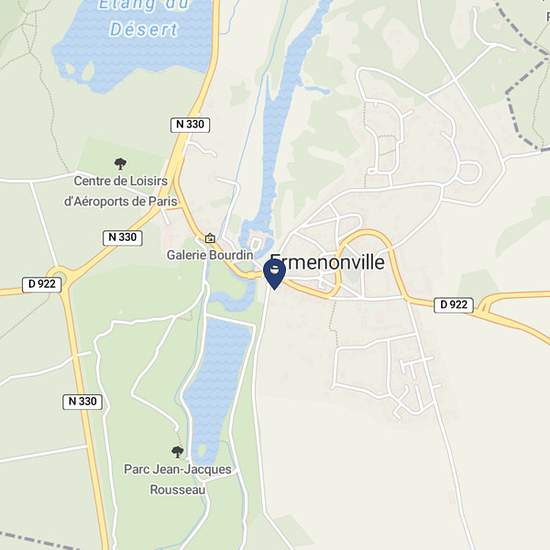Click the N 330 shield west of Parc Rousseau
The width and height of the screenshot is (550, 550).
(82, 401)
